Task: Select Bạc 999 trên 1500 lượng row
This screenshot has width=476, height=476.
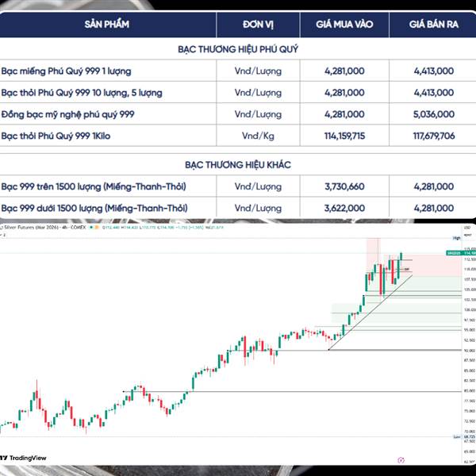Action: [238, 186]
